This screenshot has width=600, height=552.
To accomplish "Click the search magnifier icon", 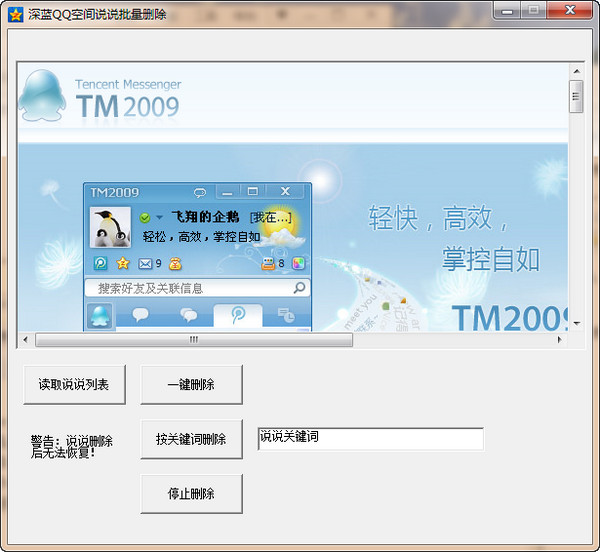I will click(x=299, y=288).
